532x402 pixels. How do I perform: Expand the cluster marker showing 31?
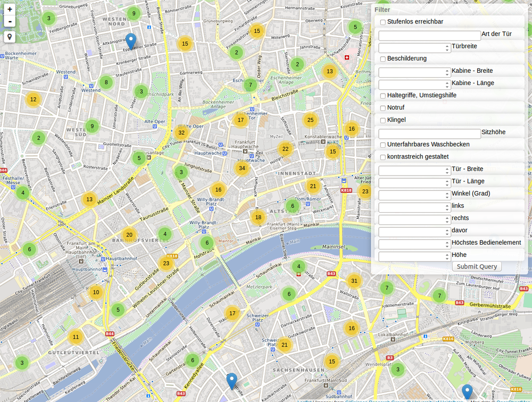pyautogui.click(x=354, y=281)
